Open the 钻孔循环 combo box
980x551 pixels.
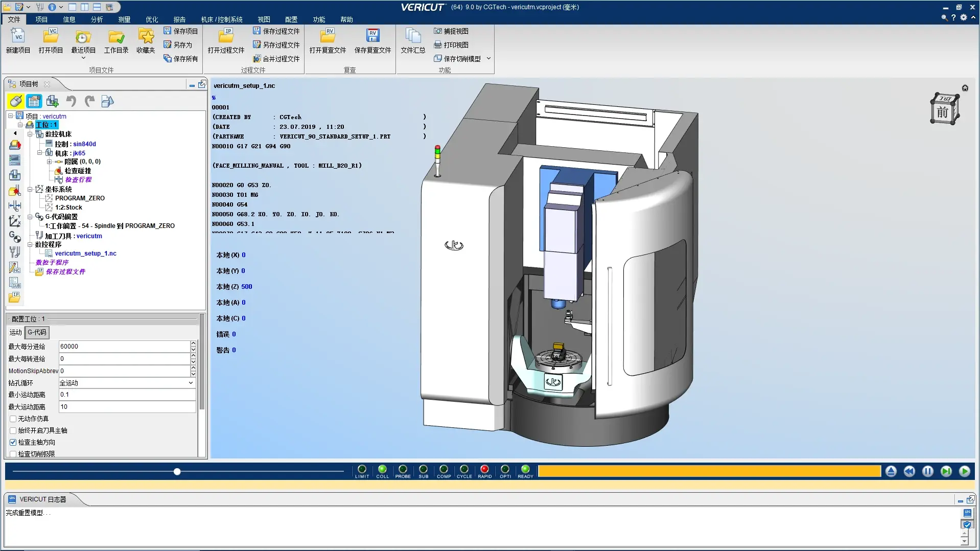(x=127, y=383)
